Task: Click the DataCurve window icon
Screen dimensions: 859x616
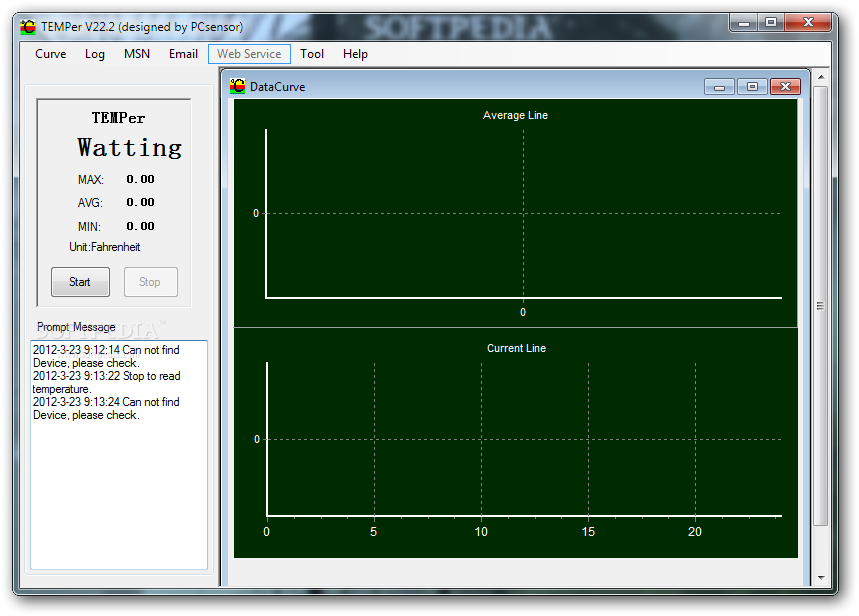Action: click(237, 86)
